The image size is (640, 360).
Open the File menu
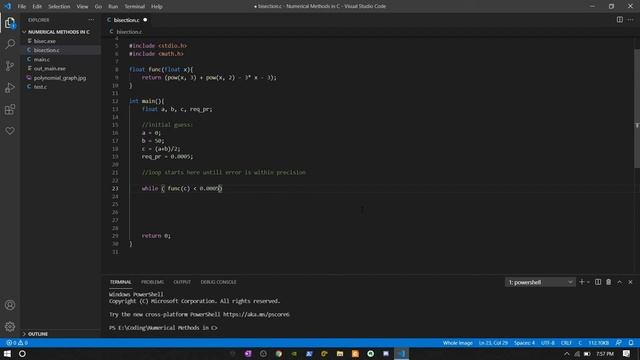pyautogui.click(x=22, y=6)
